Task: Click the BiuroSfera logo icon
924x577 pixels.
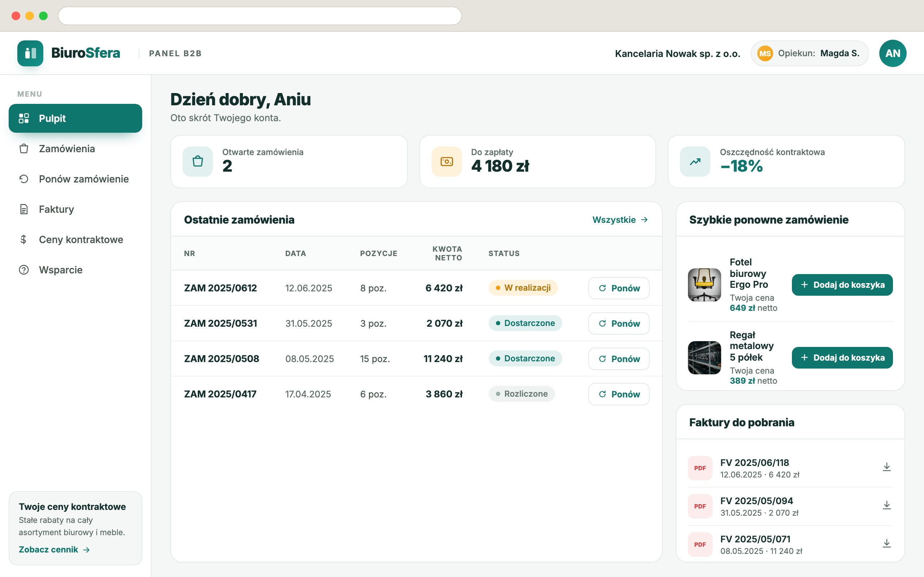Action: tap(30, 53)
